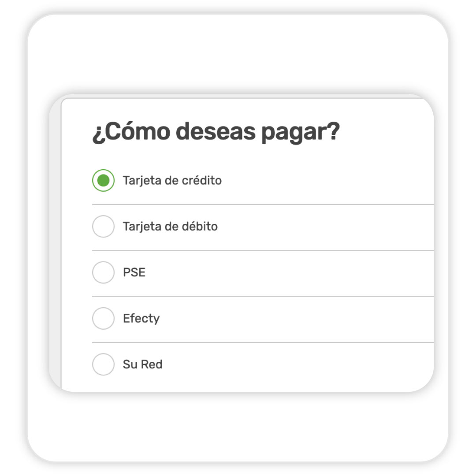Viewport: 476px width, 476px height.
Task: Click the "Su Red" label text
Action: click(142, 364)
